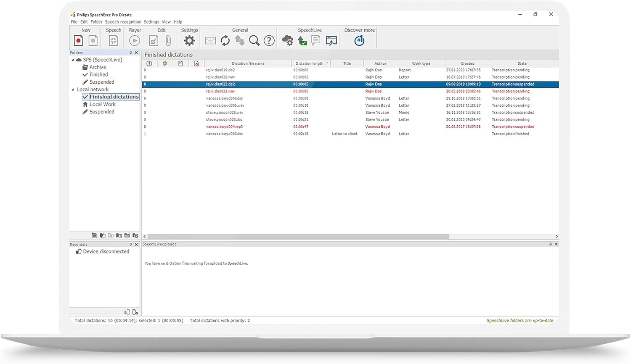Viewport: 631px width, 364px height.
Task: Select the Archive folder under SpeechLive
Action: pos(98,67)
